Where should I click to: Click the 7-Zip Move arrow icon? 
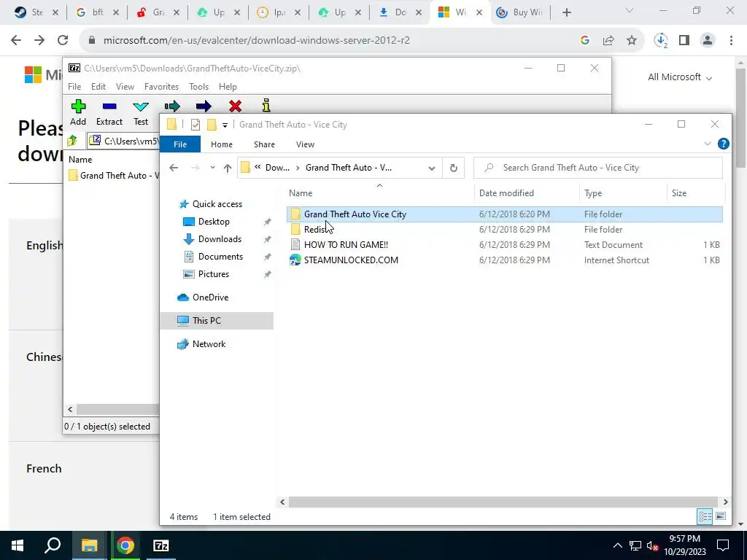(204, 106)
